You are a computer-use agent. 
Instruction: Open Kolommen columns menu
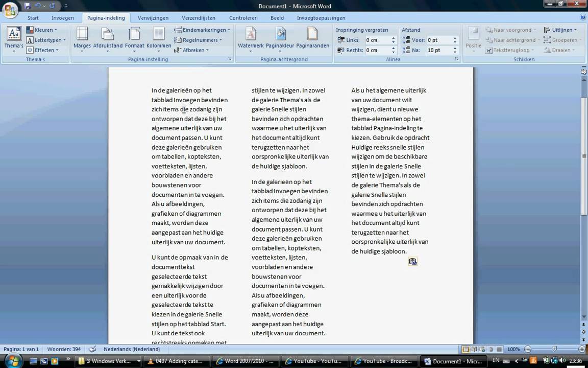[159, 39]
